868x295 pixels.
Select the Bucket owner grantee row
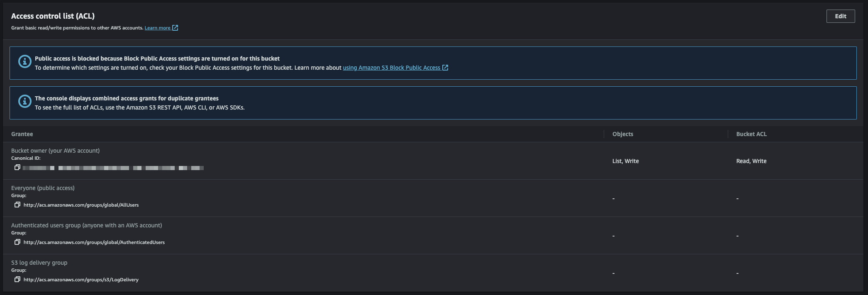[433, 161]
